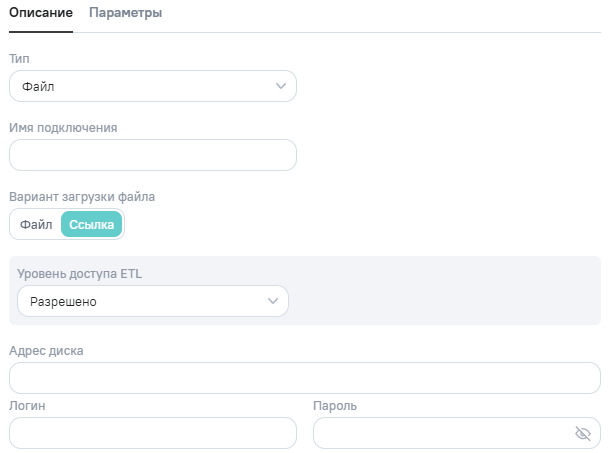Click the Тип field label
The width and height of the screenshot is (616, 453).
pos(18,59)
